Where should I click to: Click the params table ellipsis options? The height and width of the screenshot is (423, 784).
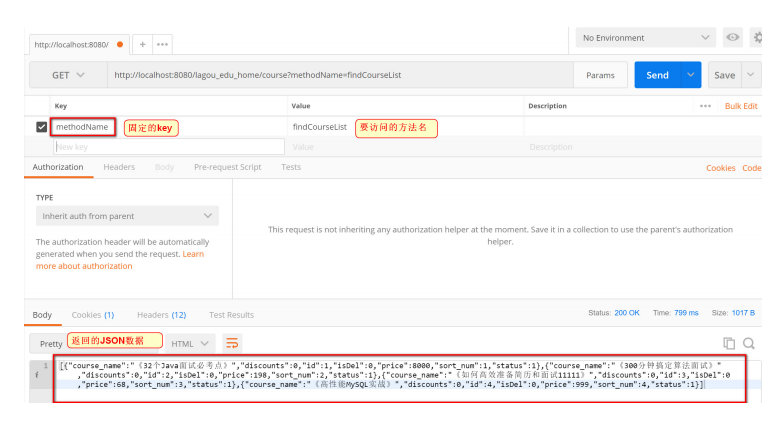(x=705, y=106)
